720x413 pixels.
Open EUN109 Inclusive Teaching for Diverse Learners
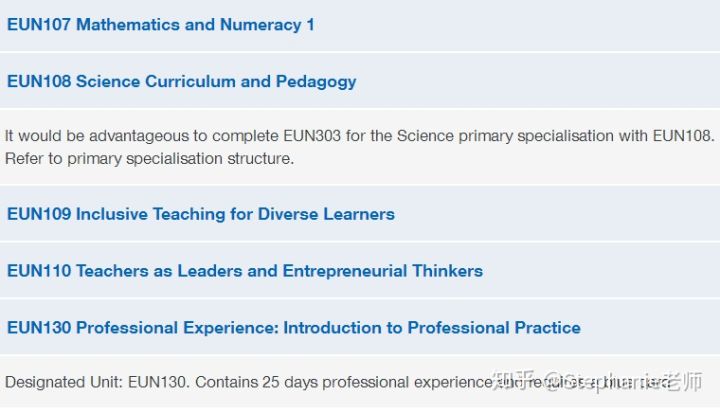[201, 214]
